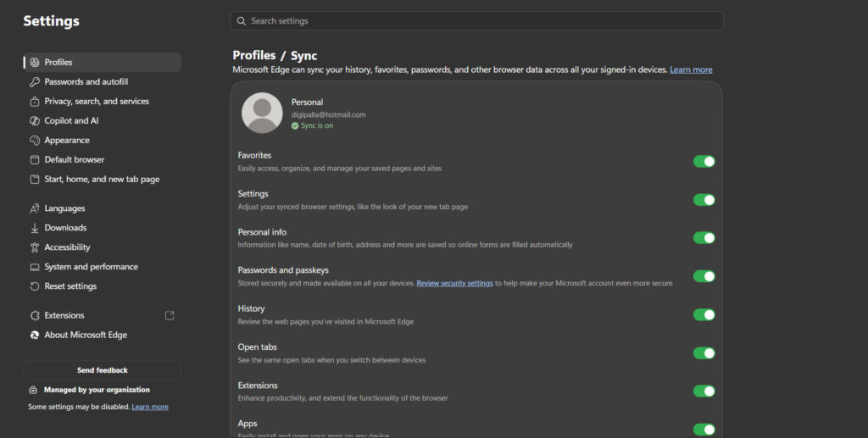
Task: Turn off Favorites sync toggle
Action: coord(704,162)
